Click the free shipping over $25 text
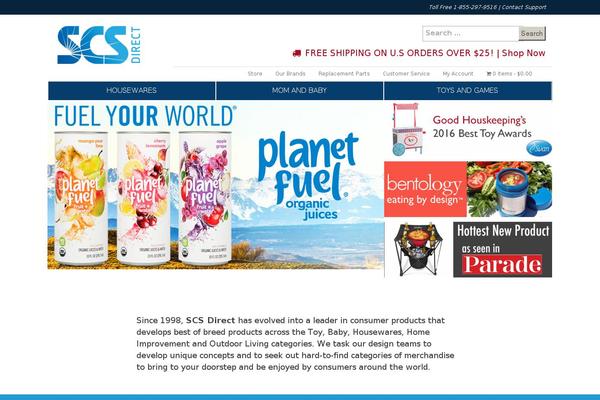600x400 pixels. [x=399, y=53]
